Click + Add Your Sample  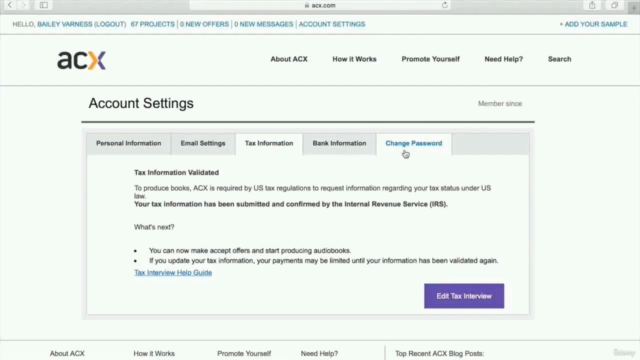click(x=593, y=24)
